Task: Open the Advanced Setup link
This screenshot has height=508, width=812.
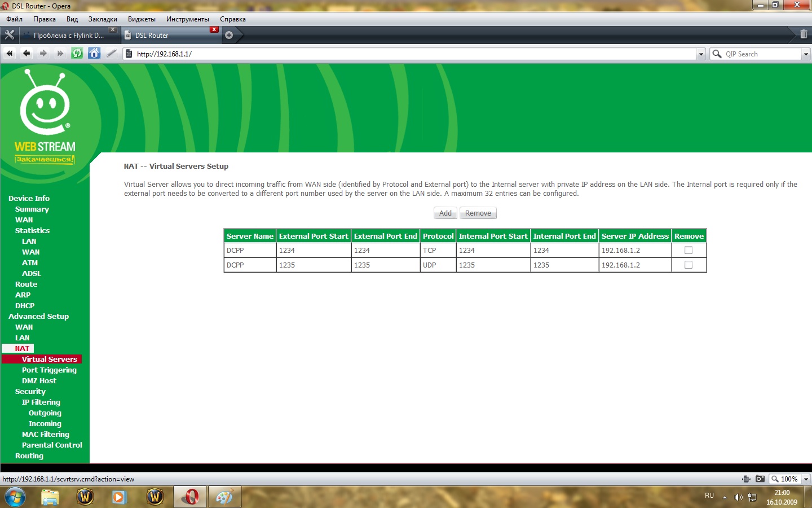Action: coord(38,317)
